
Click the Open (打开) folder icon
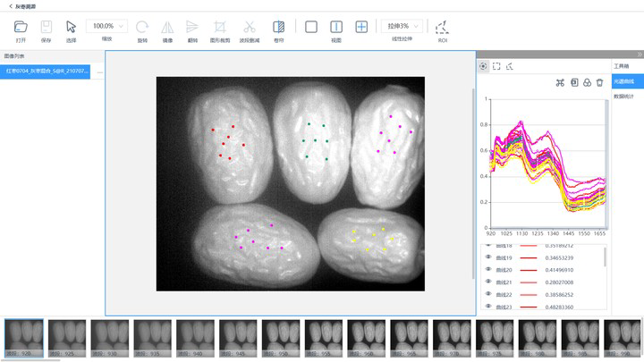click(x=21, y=27)
